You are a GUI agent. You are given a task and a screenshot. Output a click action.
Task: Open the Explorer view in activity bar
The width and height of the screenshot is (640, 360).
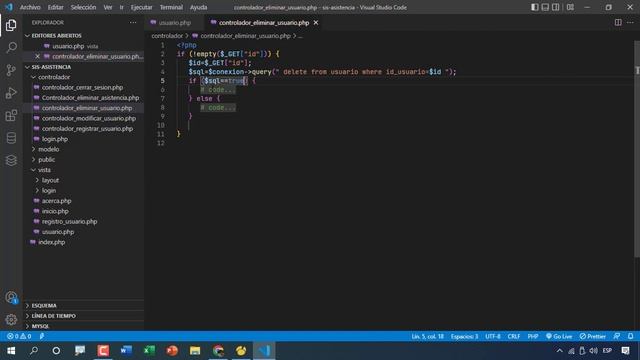click(11, 25)
